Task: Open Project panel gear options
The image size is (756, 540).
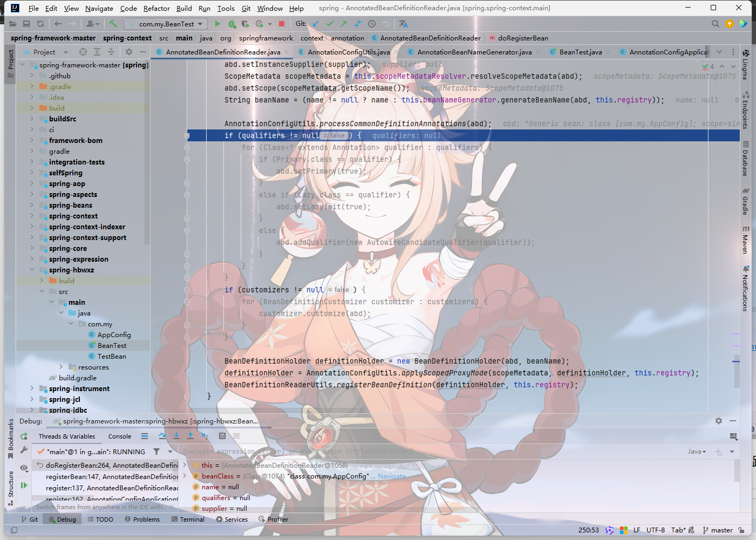Action: click(129, 52)
